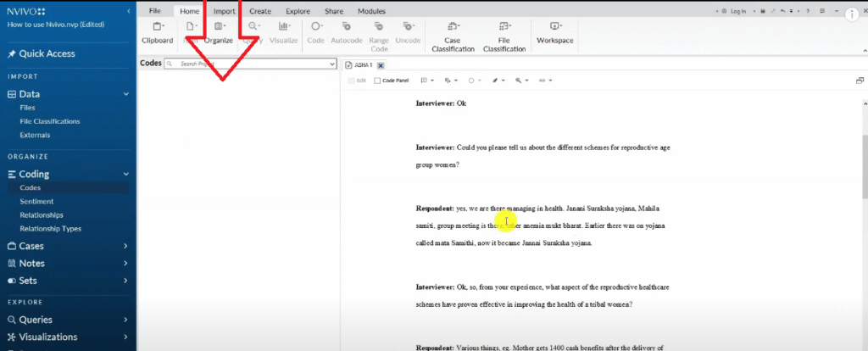Open the help question mark
This screenshot has height=351, width=868.
[x=808, y=11]
